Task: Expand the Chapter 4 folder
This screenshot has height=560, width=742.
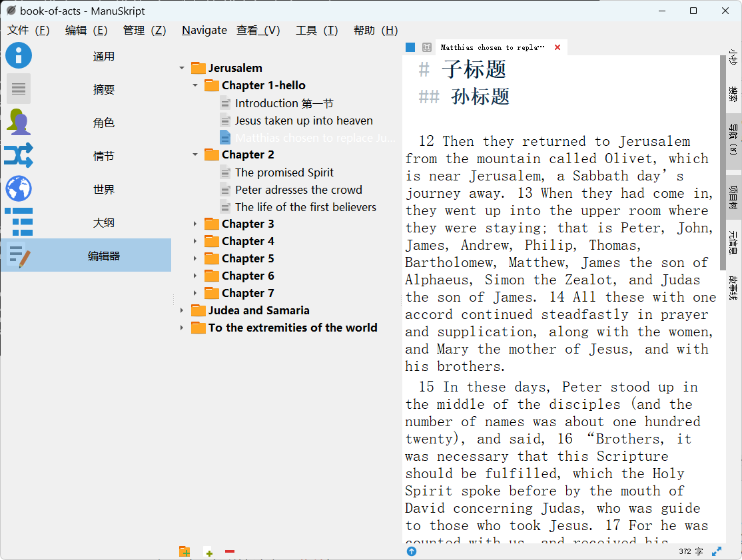Action: pos(195,241)
